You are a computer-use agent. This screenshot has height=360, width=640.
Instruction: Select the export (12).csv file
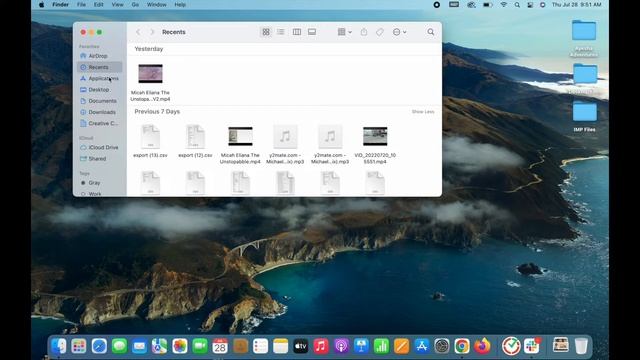pyautogui.click(x=195, y=142)
